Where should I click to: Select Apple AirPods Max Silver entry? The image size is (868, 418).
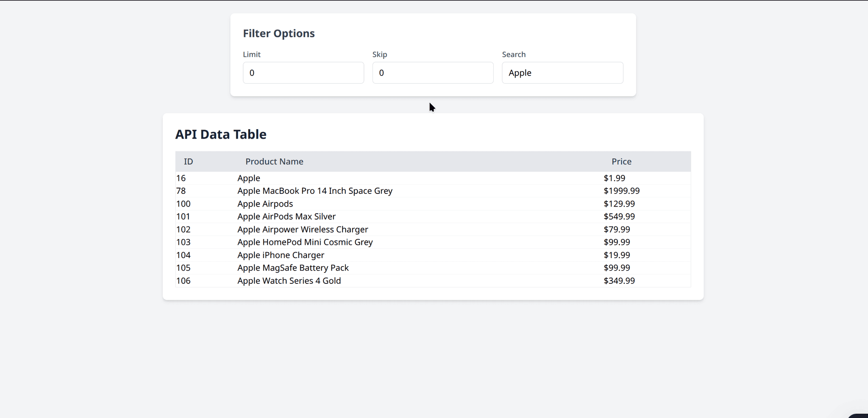click(287, 216)
